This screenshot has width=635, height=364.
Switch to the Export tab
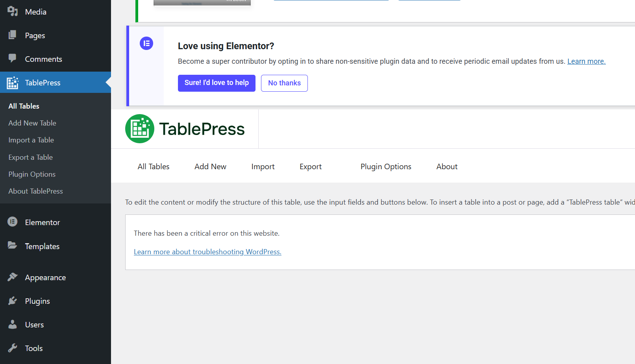point(311,166)
